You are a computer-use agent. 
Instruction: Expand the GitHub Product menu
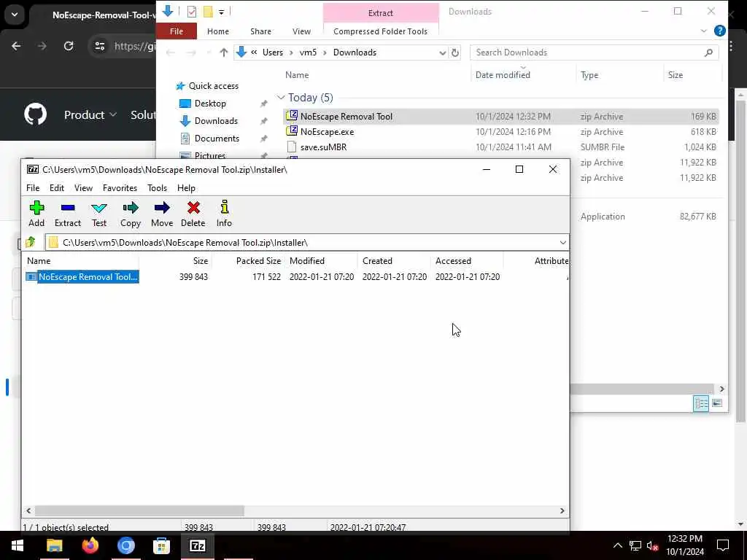[x=90, y=114]
